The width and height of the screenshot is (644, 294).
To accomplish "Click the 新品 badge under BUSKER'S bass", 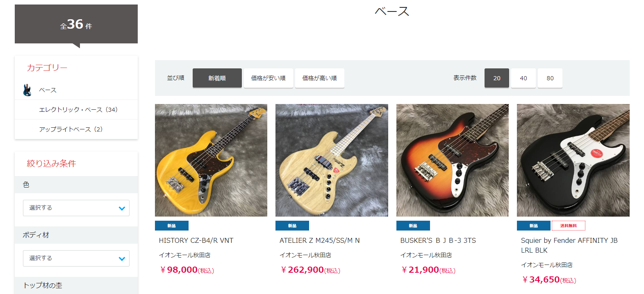I will (413, 226).
